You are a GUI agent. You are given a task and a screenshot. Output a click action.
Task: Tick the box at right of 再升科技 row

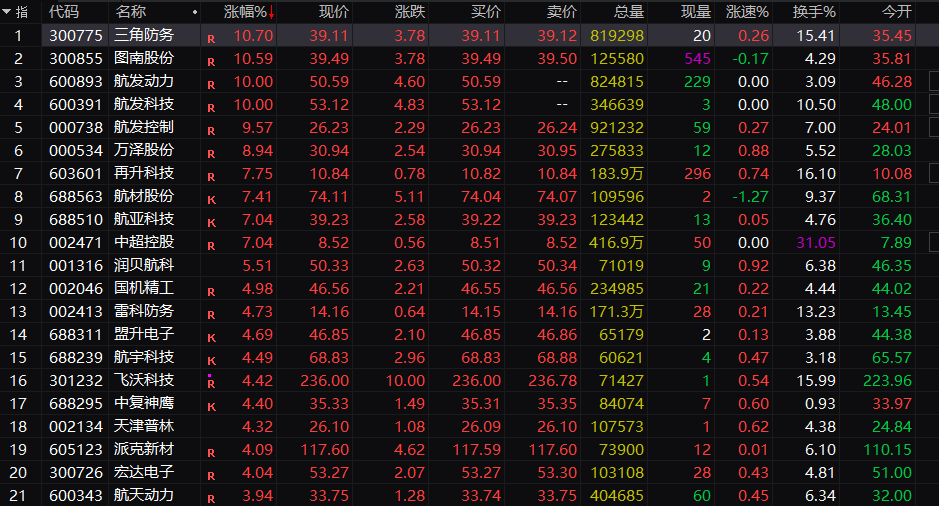click(x=931, y=173)
